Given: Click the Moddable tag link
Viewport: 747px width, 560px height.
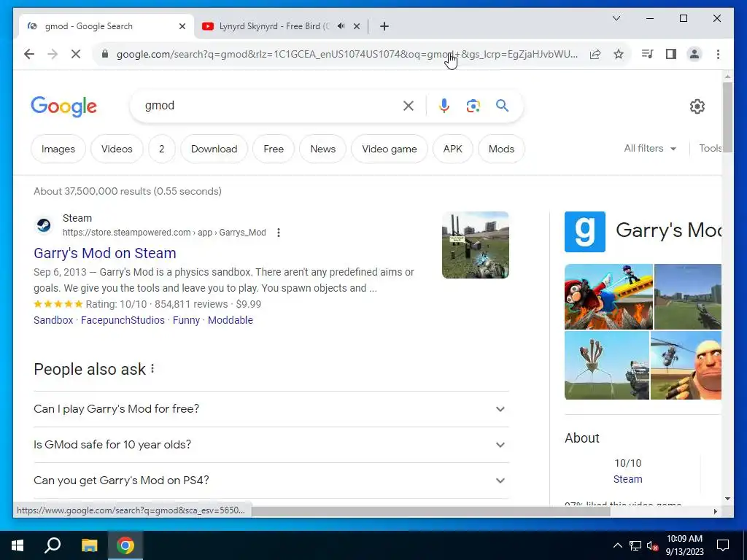Looking at the screenshot, I should point(230,320).
